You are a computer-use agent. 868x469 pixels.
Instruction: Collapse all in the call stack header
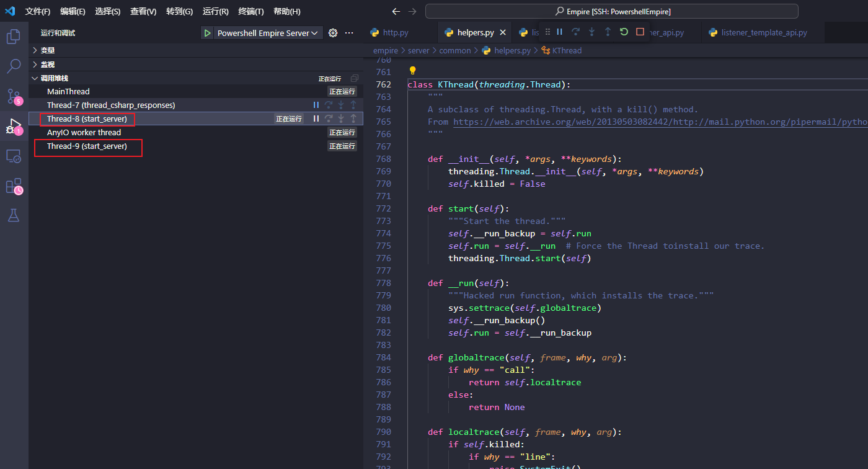(x=355, y=78)
